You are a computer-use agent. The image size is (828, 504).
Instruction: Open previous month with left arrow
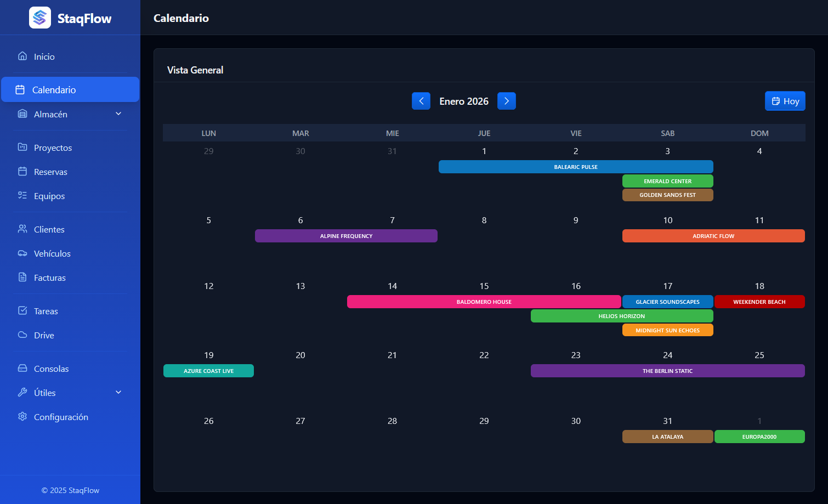pos(421,101)
